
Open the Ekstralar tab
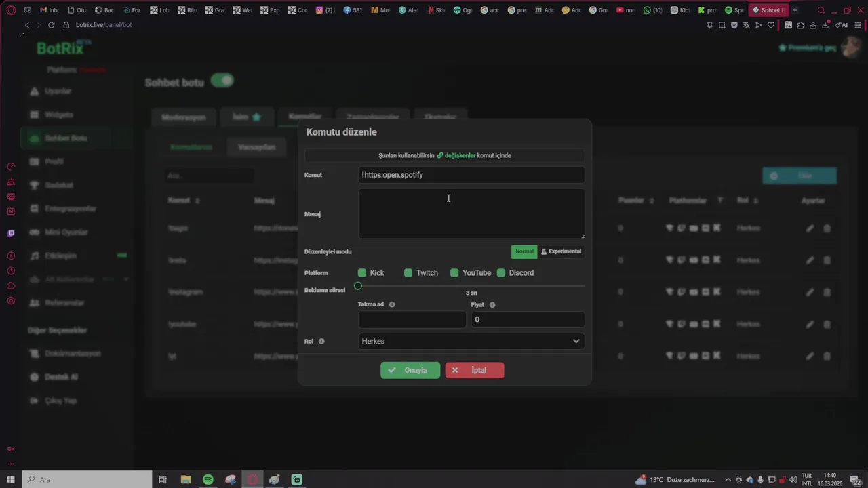(440, 117)
